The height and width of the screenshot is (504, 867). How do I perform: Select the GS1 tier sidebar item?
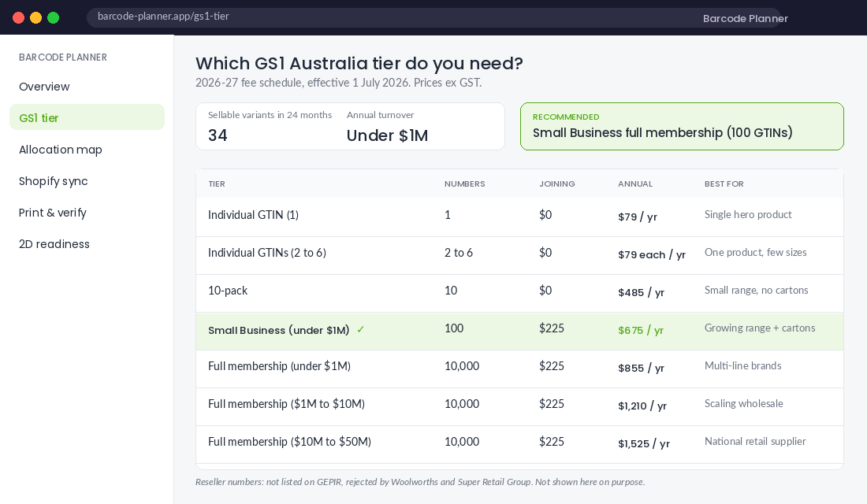pos(87,117)
